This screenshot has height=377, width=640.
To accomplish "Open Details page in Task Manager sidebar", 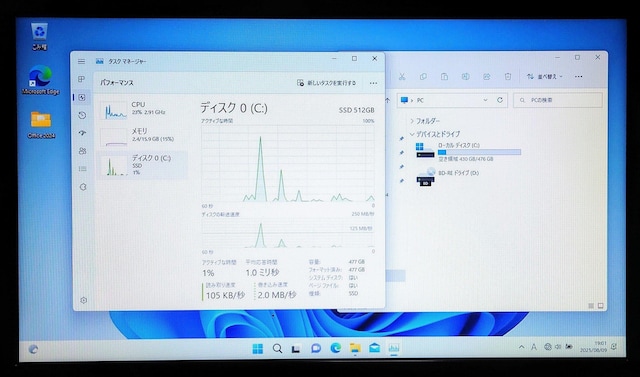I will 82,169.
